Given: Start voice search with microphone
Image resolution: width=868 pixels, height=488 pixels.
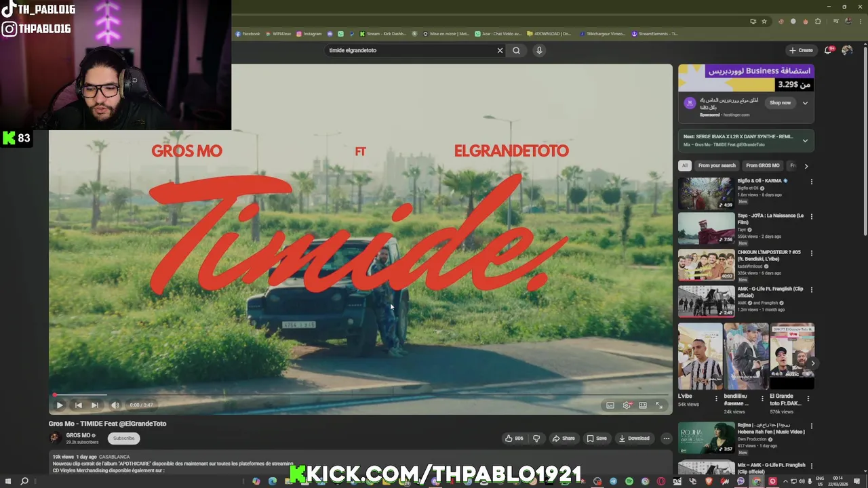Looking at the screenshot, I should click(x=539, y=50).
